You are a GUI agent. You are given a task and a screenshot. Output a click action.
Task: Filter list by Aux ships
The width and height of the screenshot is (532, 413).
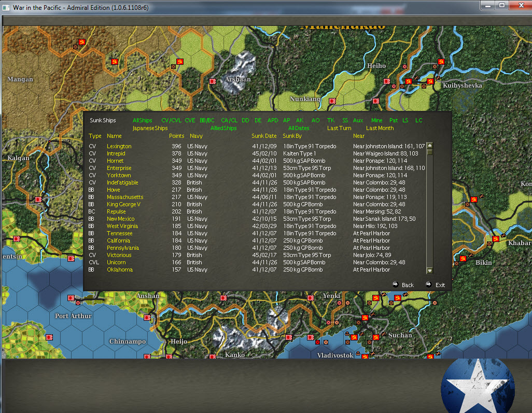(x=358, y=120)
